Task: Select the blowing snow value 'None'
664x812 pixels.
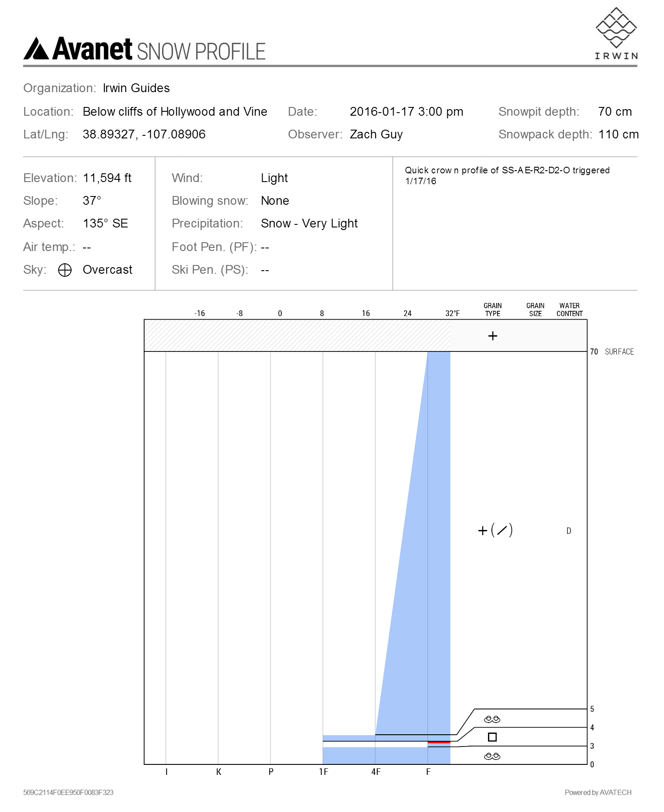Action: click(x=275, y=201)
